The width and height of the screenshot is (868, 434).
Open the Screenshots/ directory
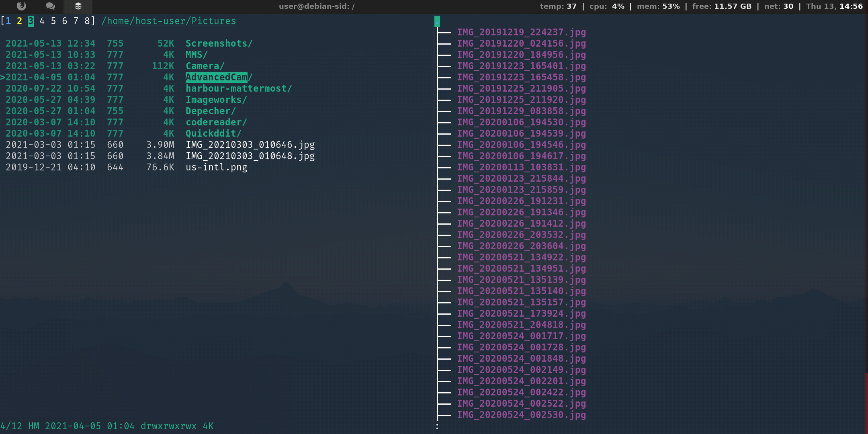(x=219, y=43)
